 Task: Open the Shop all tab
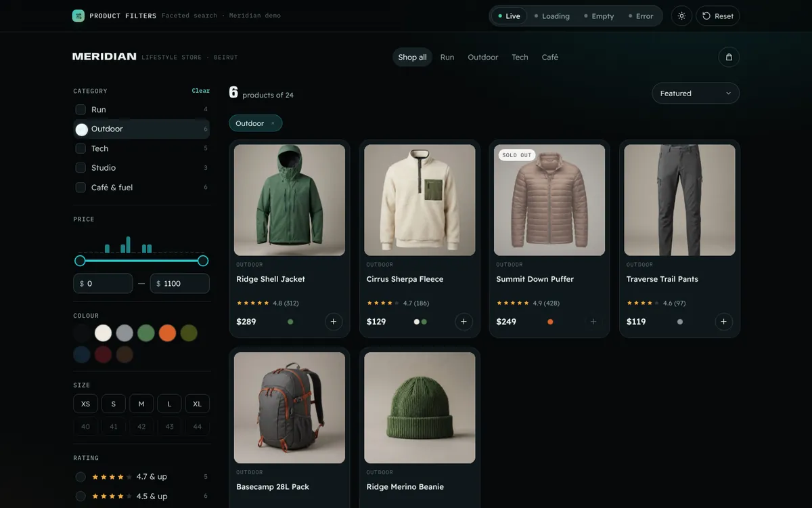412,58
